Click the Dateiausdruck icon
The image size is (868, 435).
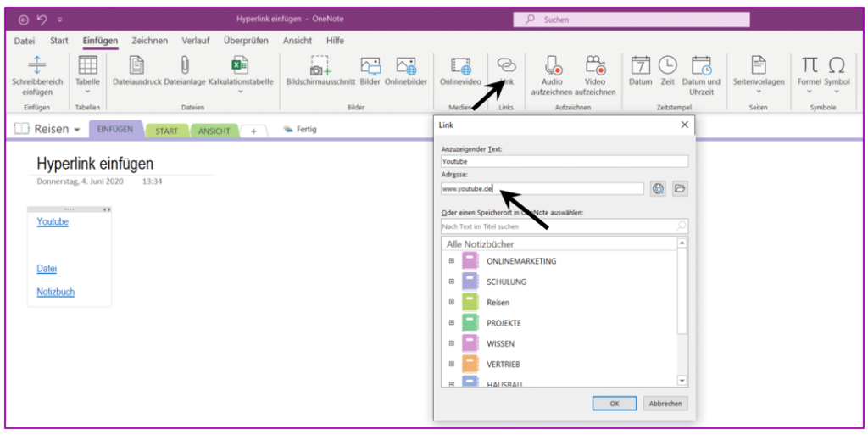pyautogui.click(x=136, y=65)
